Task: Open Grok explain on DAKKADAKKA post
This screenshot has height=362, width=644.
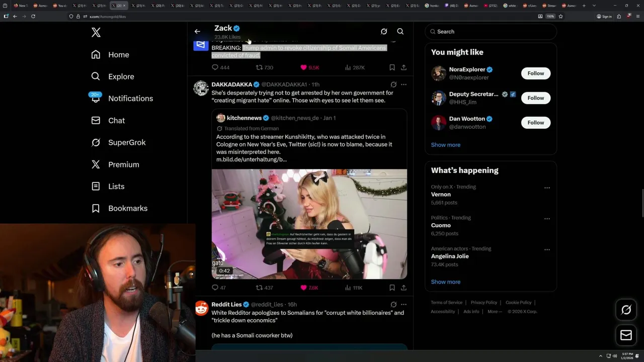Action: click(x=393, y=84)
